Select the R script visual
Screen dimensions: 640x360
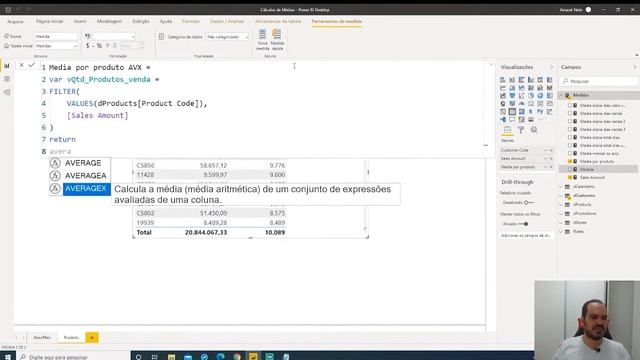click(x=531, y=111)
